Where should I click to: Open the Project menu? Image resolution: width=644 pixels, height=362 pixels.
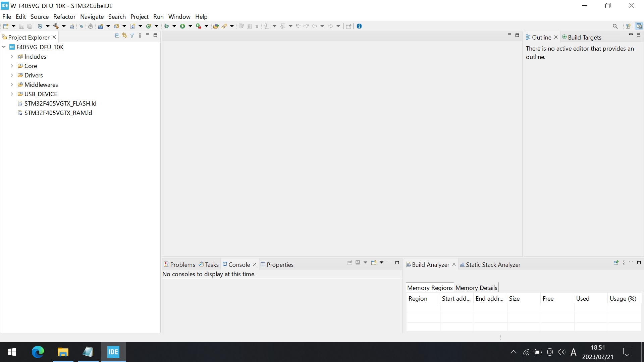click(140, 16)
